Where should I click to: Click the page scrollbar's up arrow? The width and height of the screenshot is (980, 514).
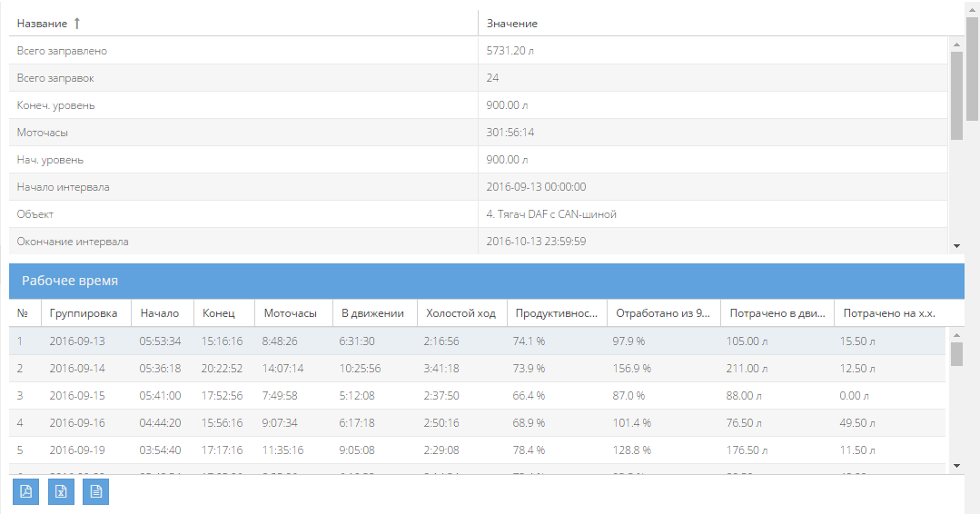click(x=972, y=7)
